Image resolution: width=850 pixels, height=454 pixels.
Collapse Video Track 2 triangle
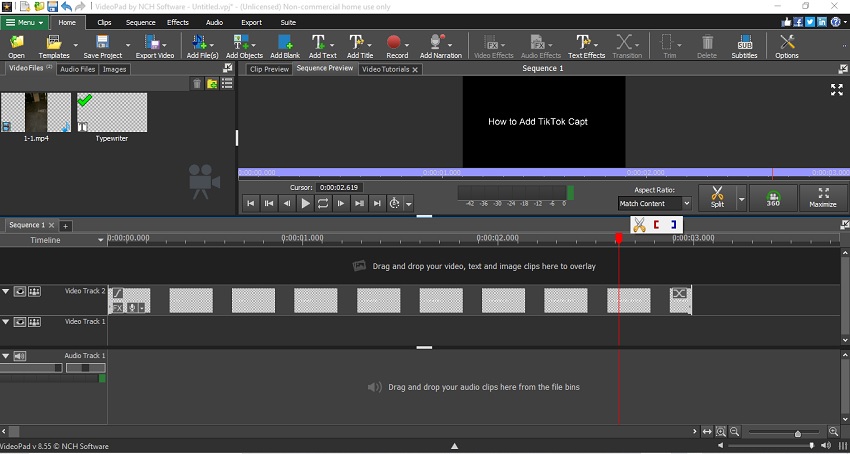(6, 291)
